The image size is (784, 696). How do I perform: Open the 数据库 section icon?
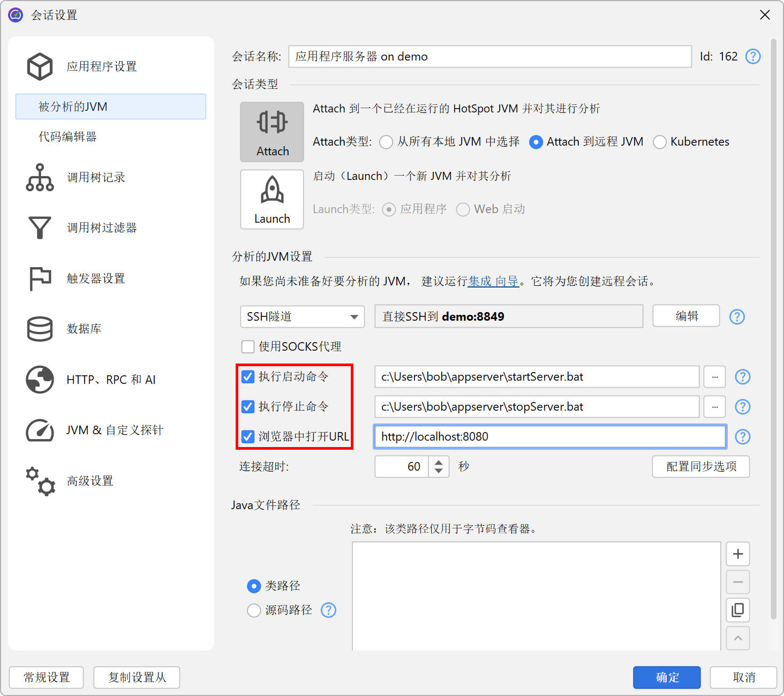pos(40,329)
